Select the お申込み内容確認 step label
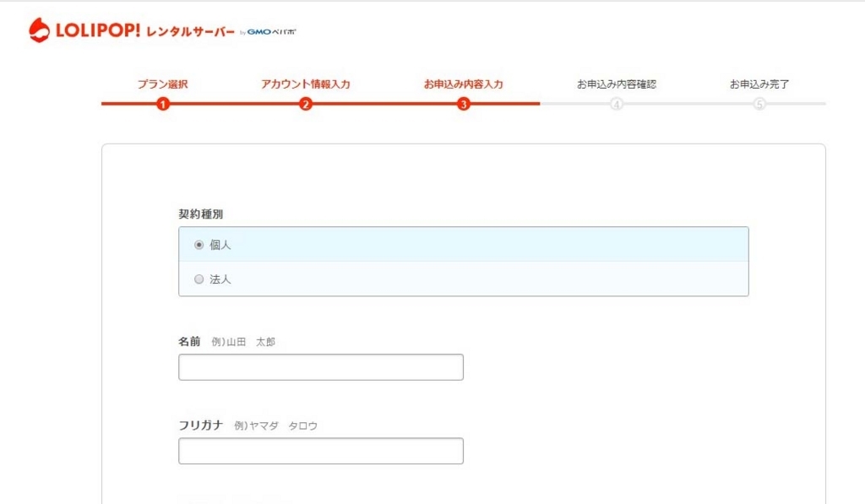The width and height of the screenshot is (865, 504). click(x=616, y=84)
